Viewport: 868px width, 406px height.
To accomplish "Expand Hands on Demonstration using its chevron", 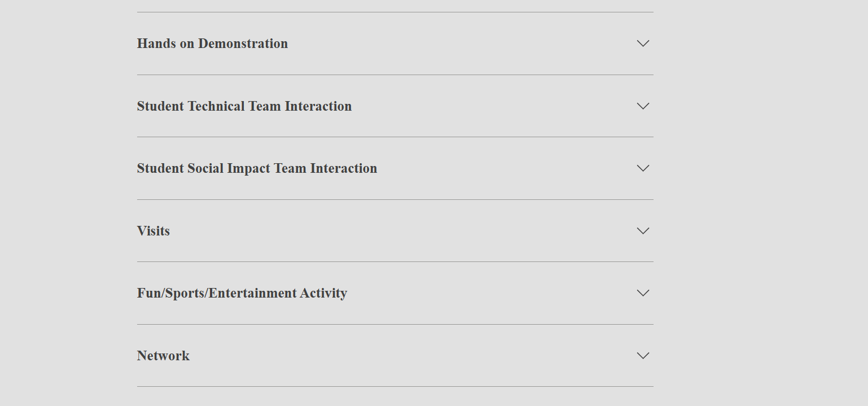I will [x=643, y=43].
